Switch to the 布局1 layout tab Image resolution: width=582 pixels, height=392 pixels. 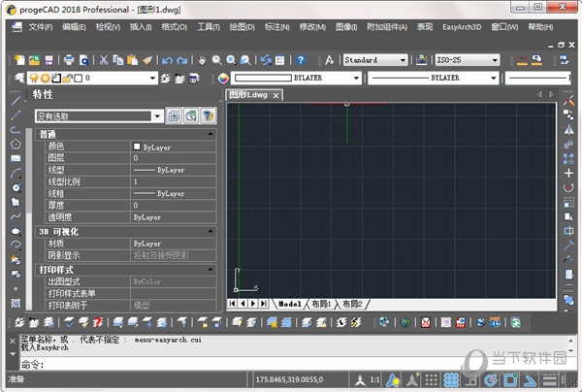point(321,304)
